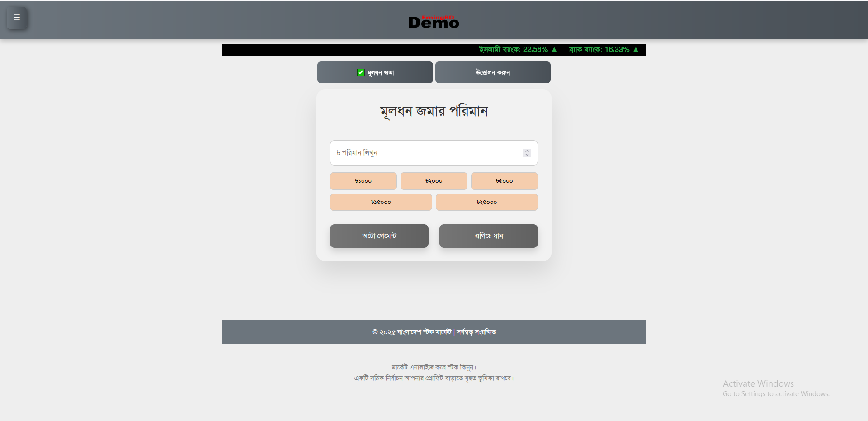The height and width of the screenshot is (421, 868).
Task: Click the footer copyright bar বাংলাদেশ স্টক মার্কেট
Action: [x=434, y=332]
